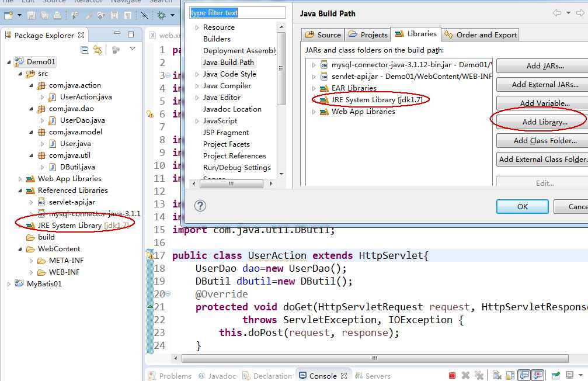Click the red Terminate console icon
The height and width of the screenshot is (381, 588).
point(453,375)
